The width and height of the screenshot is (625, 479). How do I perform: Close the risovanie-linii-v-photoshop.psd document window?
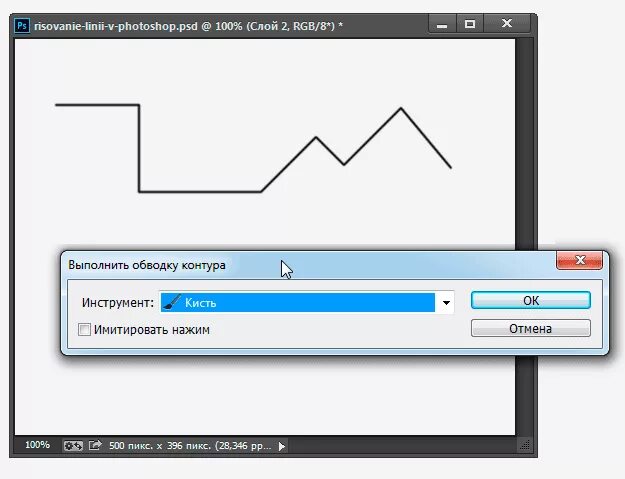pyautogui.click(x=507, y=24)
